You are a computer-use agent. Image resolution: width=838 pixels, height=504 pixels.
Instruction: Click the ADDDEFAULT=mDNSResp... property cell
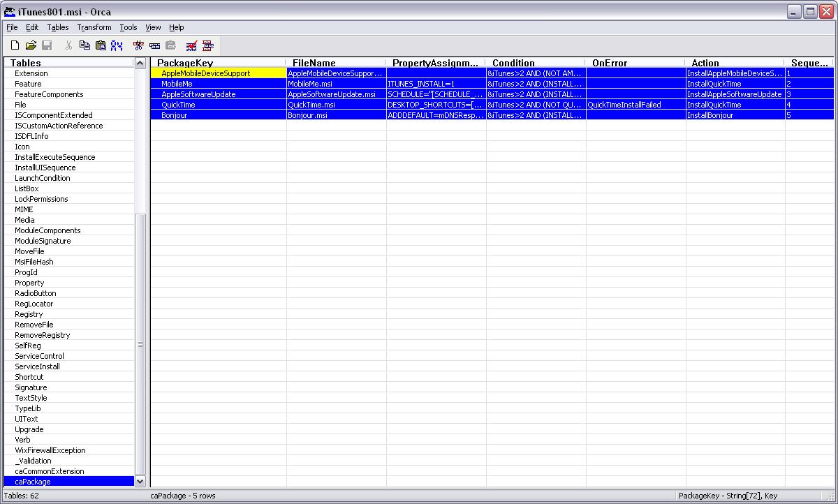coord(436,115)
